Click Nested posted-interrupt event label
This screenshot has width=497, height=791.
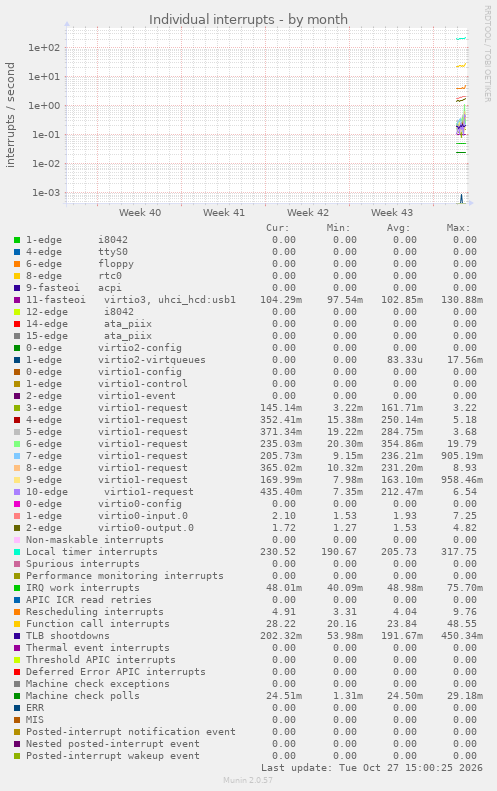point(113,744)
